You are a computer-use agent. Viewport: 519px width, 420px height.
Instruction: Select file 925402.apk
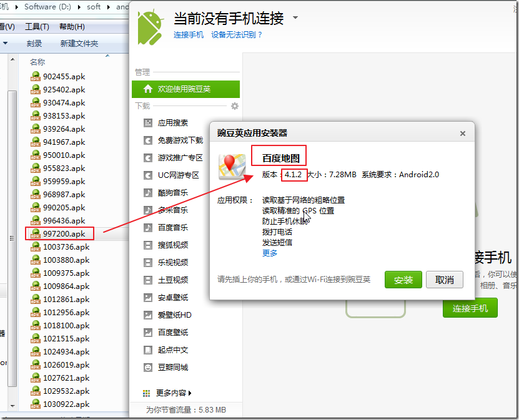64,90
